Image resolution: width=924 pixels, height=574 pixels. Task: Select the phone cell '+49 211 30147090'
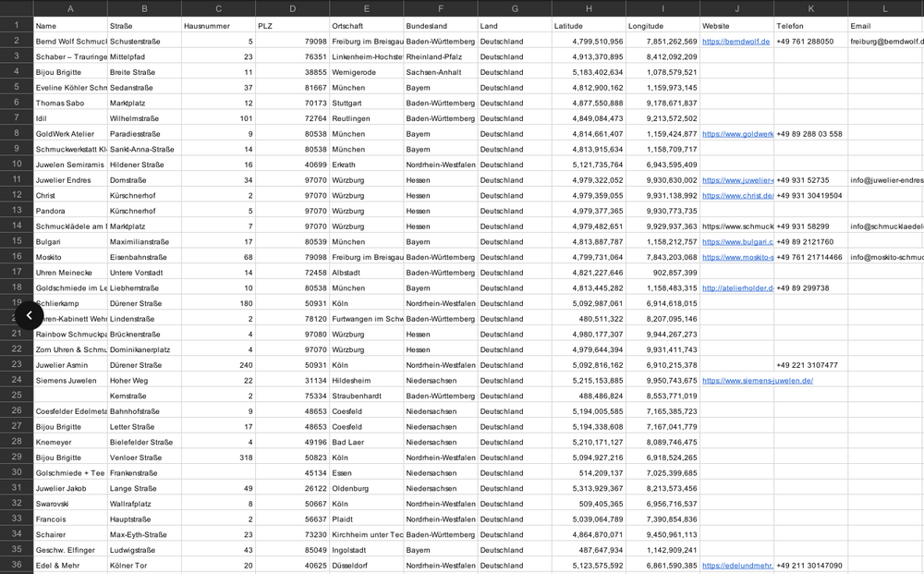click(811, 565)
